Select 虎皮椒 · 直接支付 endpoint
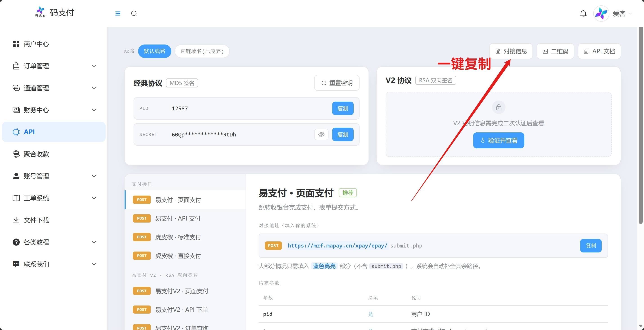The width and height of the screenshot is (644, 330). click(x=185, y=256)
